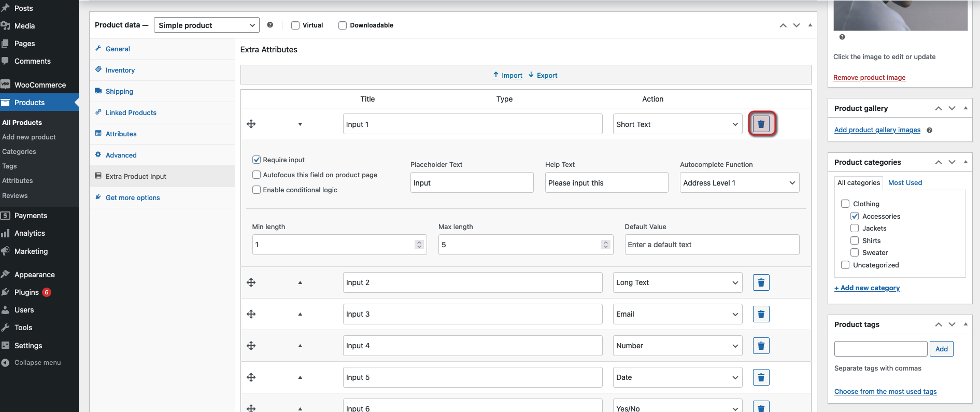Switch to Most Used categories tab
Screen dimensions: 980x412
pyautogui.click(x=905, y=182)
